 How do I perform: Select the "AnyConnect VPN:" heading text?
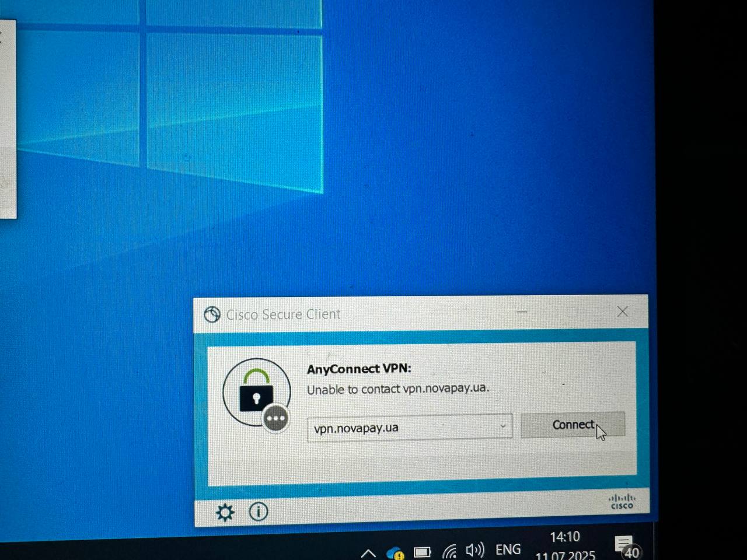(x=359, y=369)
